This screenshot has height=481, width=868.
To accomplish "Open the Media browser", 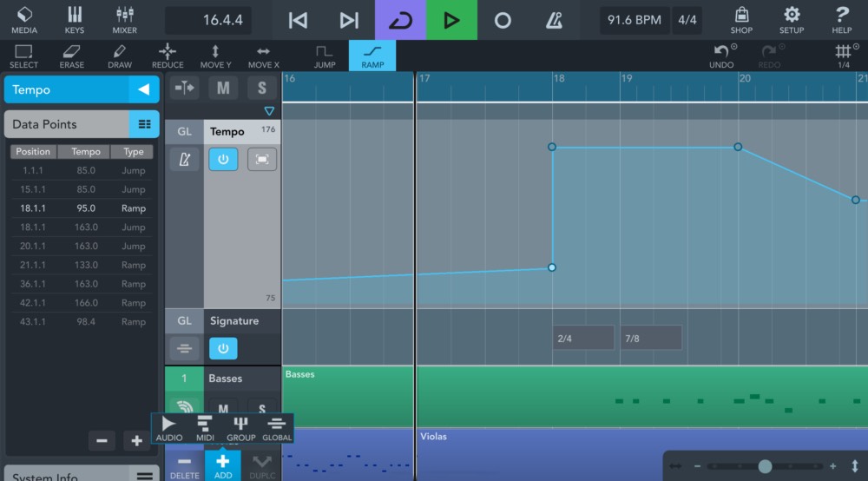I will point(24,20).
